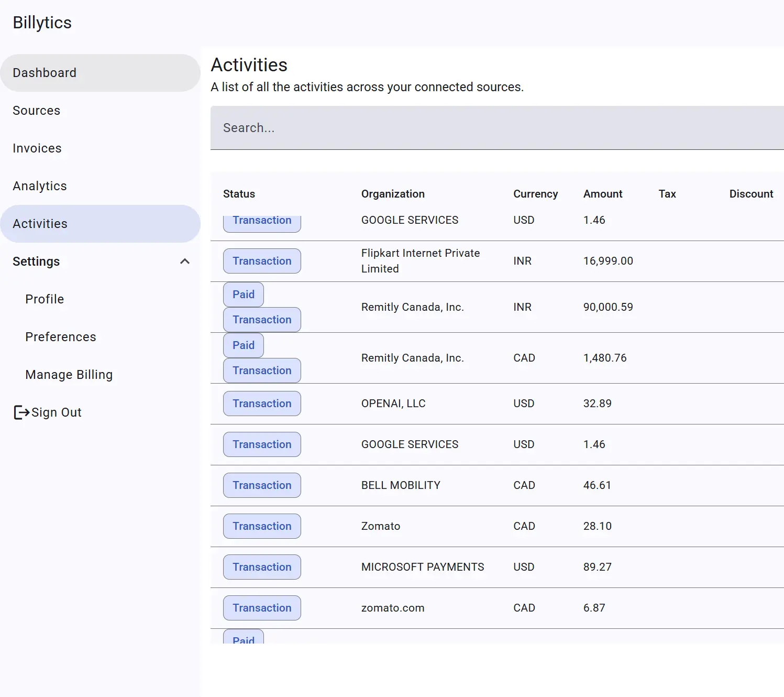
Task: Open the Dashboard page
Action: [x=100, y=73]
